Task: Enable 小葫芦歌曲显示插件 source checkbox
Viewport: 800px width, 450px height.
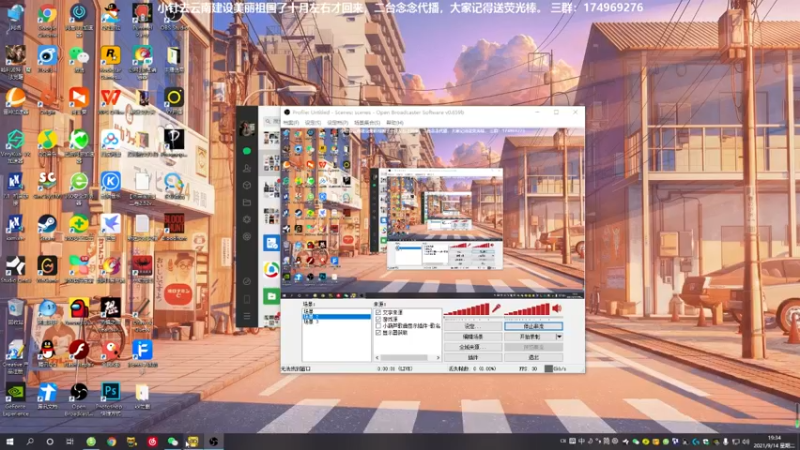Action: (378, 326)
